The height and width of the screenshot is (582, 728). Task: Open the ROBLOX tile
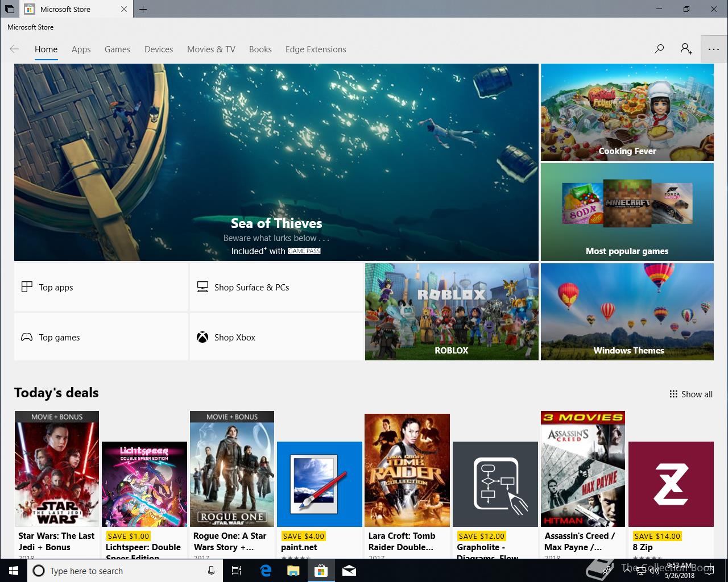pos(452,311)
